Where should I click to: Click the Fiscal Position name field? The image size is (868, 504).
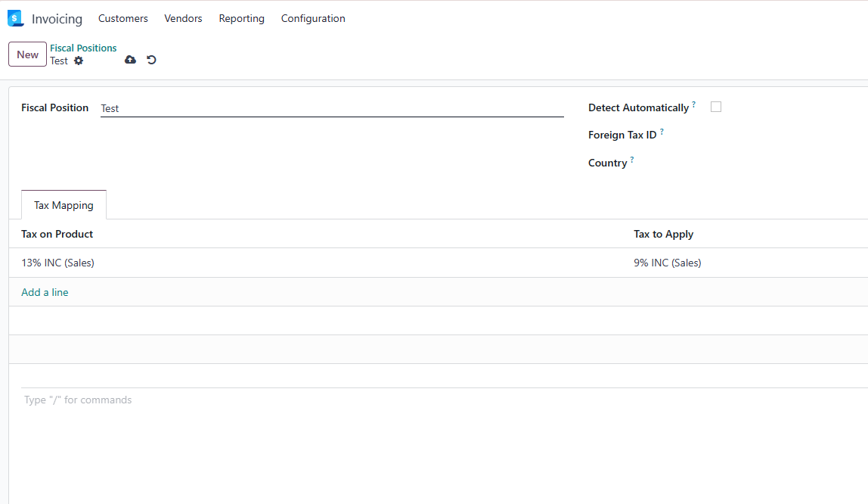[x=332, y=108]
